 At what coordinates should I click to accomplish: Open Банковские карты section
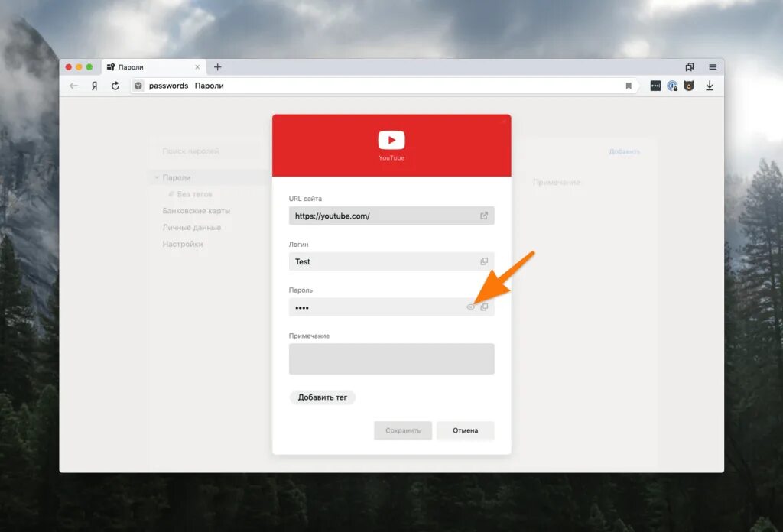(197, 211)
